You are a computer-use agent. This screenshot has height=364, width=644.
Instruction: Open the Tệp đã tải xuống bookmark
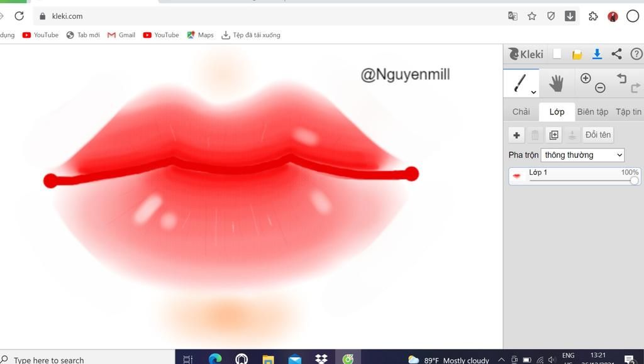tap(250, 35)
